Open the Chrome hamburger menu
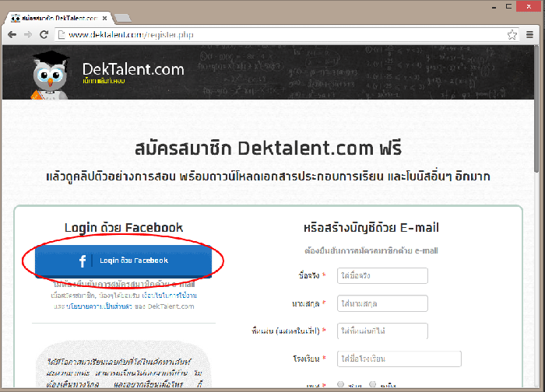Image resolution: width=545 pixels, height=392 pixels. (530, 35)
